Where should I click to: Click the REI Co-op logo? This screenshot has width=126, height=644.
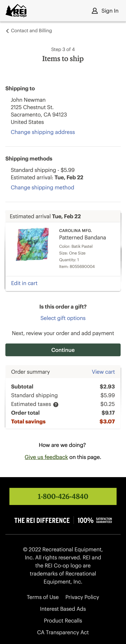(16, 11)
